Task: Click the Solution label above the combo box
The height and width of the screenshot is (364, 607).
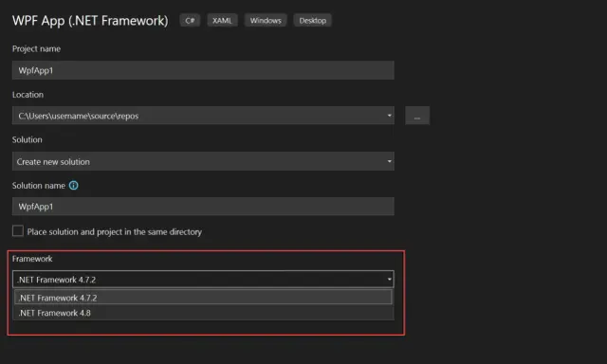Action: [x=28, y=139]
